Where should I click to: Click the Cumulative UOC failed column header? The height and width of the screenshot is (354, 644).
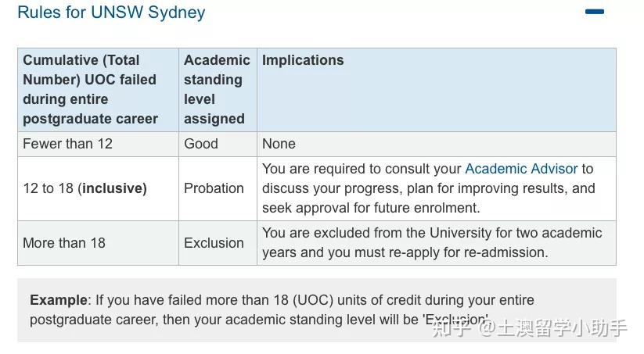pyautogui.click(x=90, y=89)
